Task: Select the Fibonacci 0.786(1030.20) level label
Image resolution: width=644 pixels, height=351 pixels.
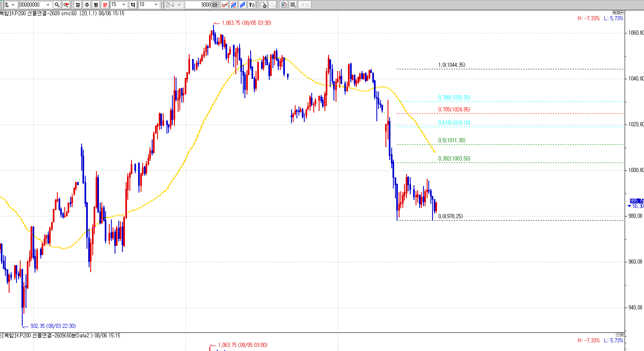Action: tap(454, 97)
